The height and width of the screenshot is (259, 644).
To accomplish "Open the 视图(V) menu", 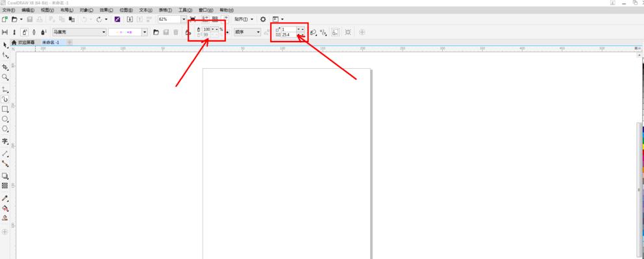I will click(47, 10).
